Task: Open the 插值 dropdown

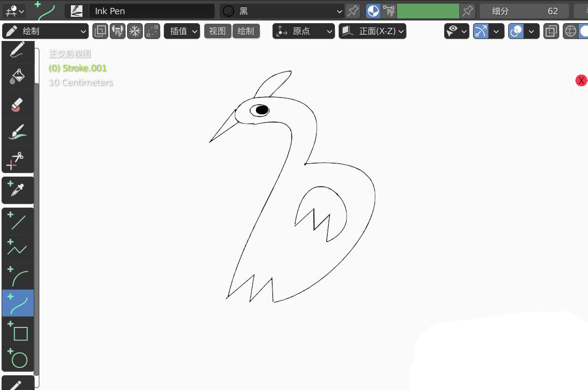Action: pyautogui.click(x=182, y=31)
